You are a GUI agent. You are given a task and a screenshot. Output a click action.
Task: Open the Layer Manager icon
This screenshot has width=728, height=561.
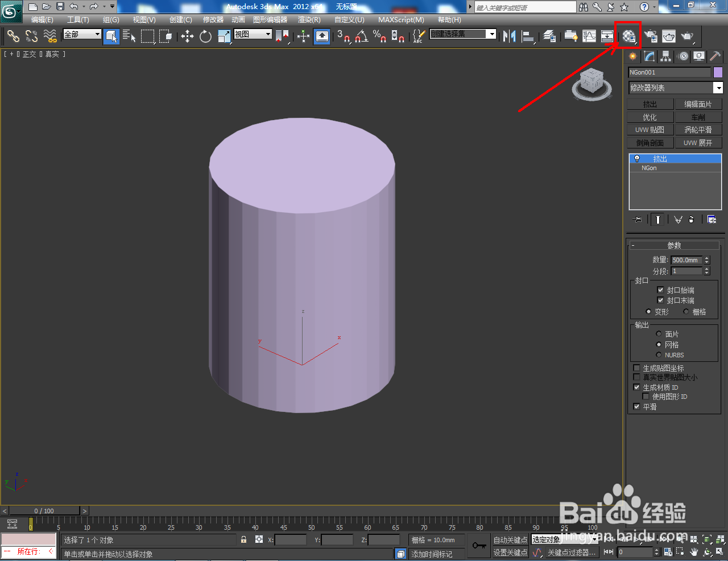tap(549, 36)
